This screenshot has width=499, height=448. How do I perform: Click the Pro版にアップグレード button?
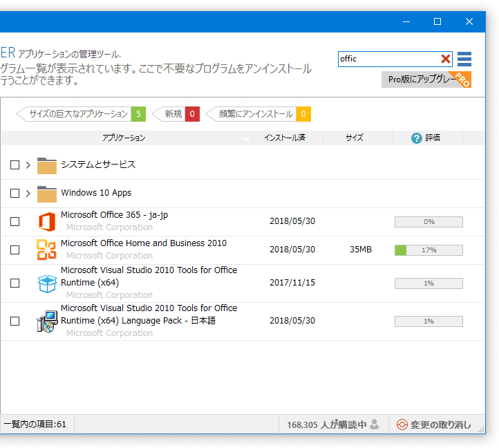pyautogui.click(x=426, y=80)
